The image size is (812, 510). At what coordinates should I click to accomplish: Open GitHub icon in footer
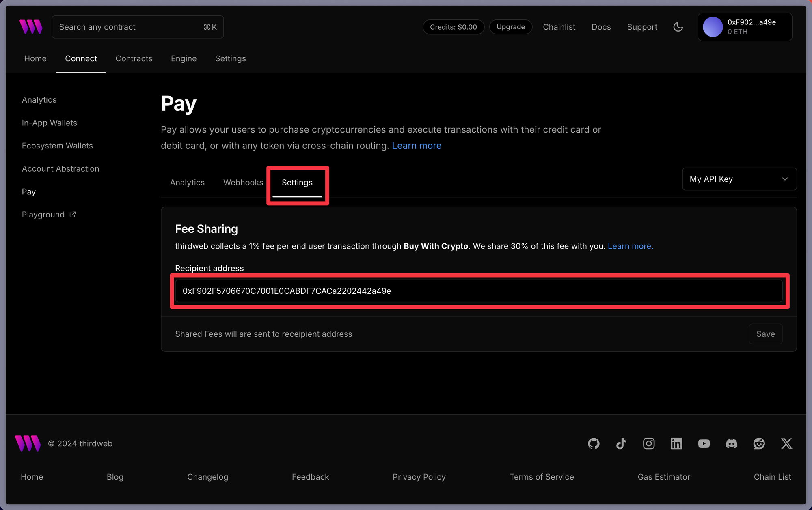(x=594, y=443)
